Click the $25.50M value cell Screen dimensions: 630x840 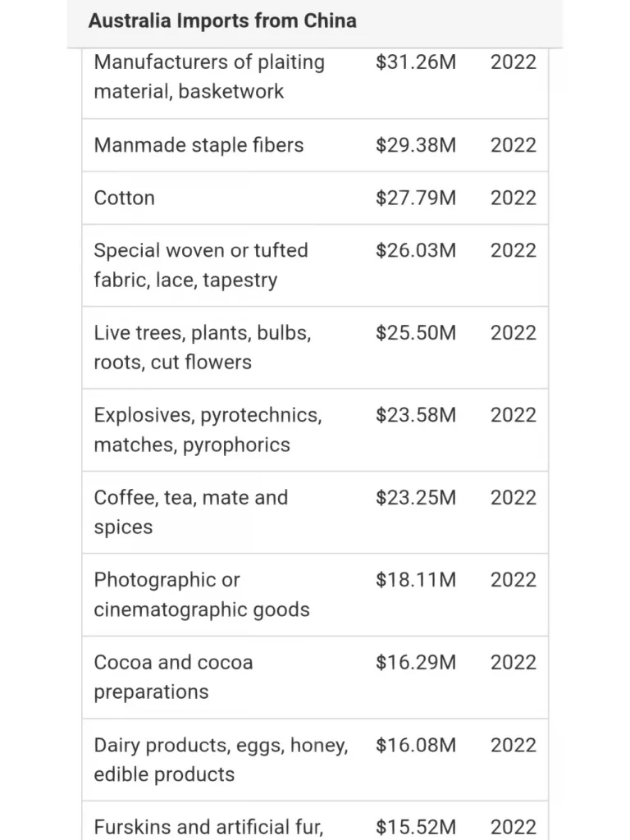416,333
